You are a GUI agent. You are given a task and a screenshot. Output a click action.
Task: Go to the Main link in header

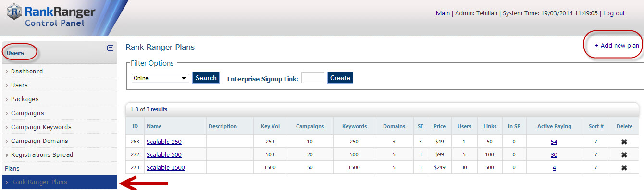[x=443, y=13]
